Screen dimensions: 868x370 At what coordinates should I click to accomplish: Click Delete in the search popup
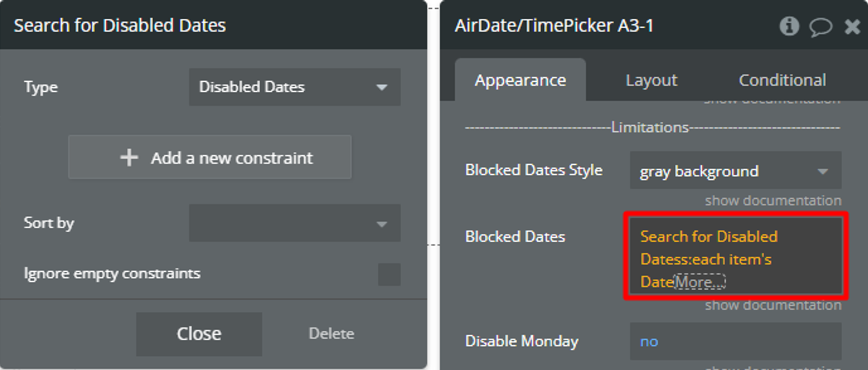point(331,333)
